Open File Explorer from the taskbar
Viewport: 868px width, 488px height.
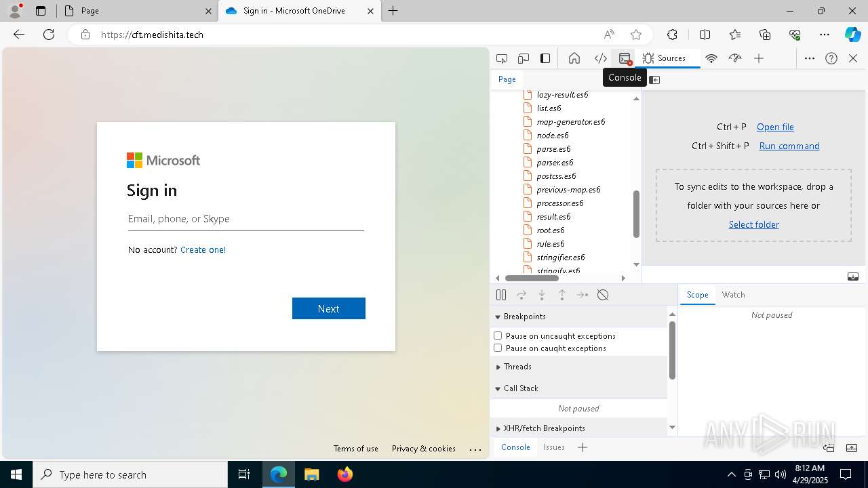click(x=311, y=474)
